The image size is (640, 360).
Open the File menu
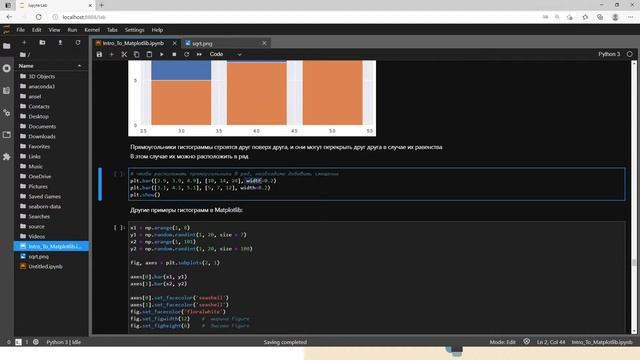[20, 30]
